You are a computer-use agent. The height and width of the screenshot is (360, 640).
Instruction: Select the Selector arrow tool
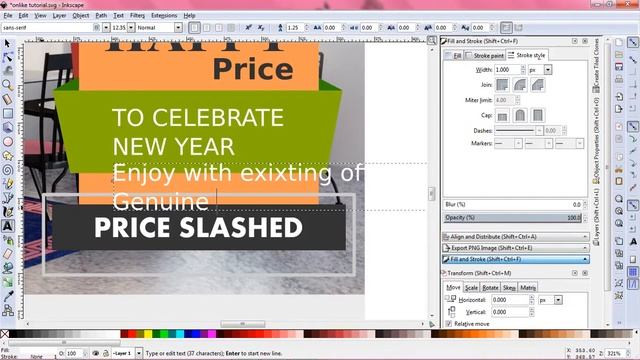[7, 43]
